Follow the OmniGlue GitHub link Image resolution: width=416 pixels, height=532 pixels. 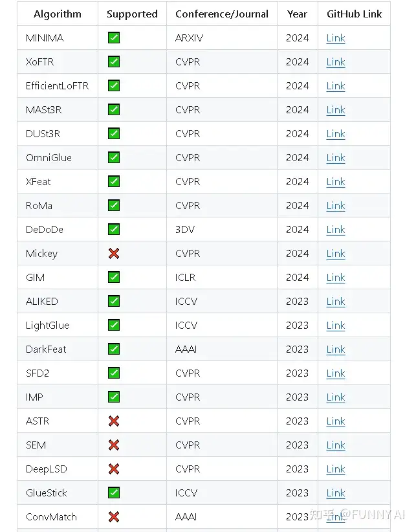tap(336, 158)
